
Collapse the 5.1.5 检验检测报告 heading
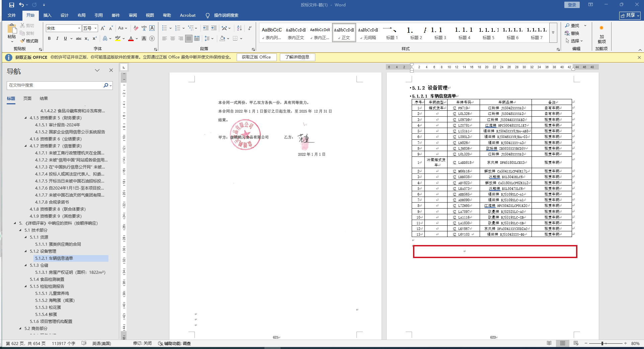26,286
